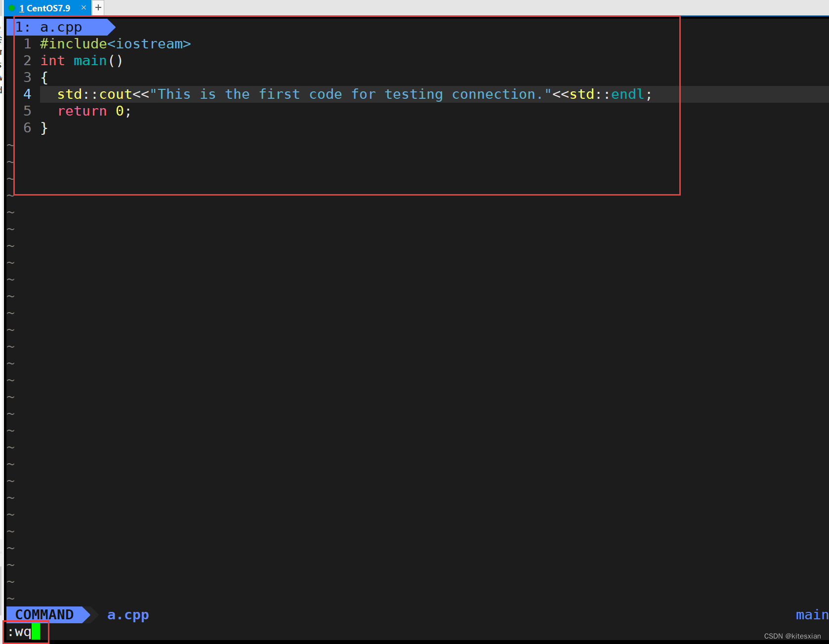The width and height of the screenshot is (829, 644).
Task: Click the return 0; statement
Action: 94,111
